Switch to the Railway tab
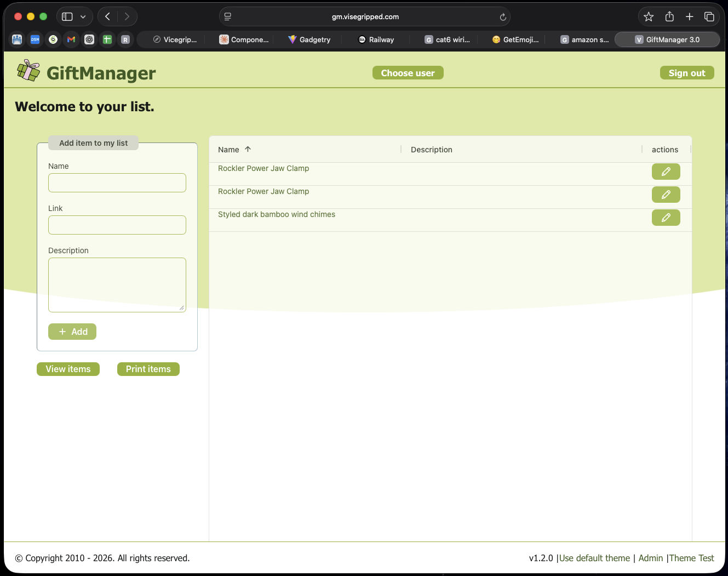 tap(376, 39)
